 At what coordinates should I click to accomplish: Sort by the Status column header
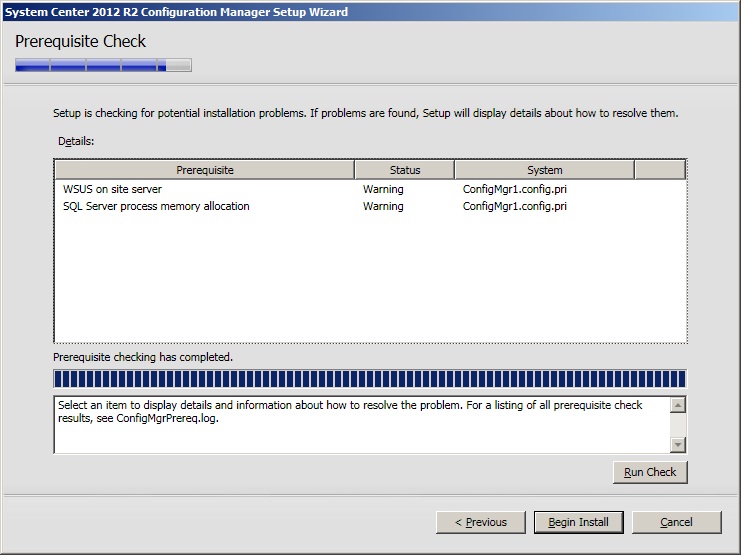(404, 170)
